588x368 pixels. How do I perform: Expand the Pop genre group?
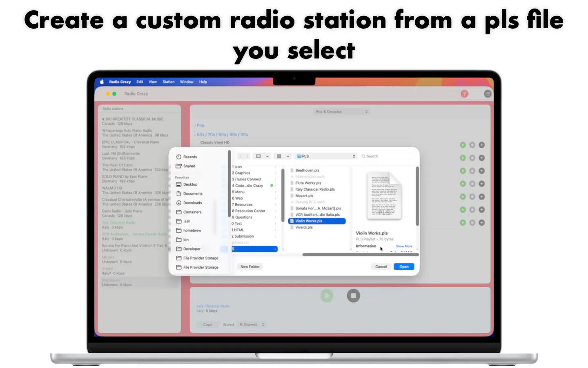pyautogui.click(x=196, y=125)
